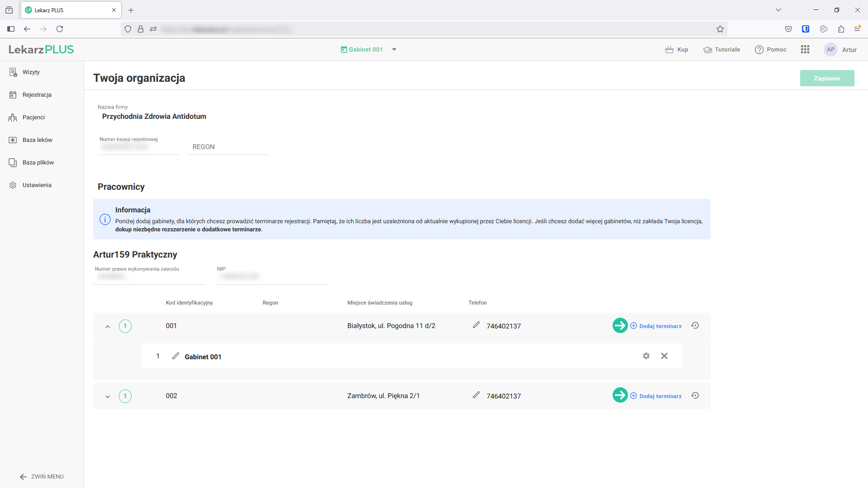Click the Zapisano button
Image resolution: width=868 pixels, height=488 pixels.
coord(827,78)
